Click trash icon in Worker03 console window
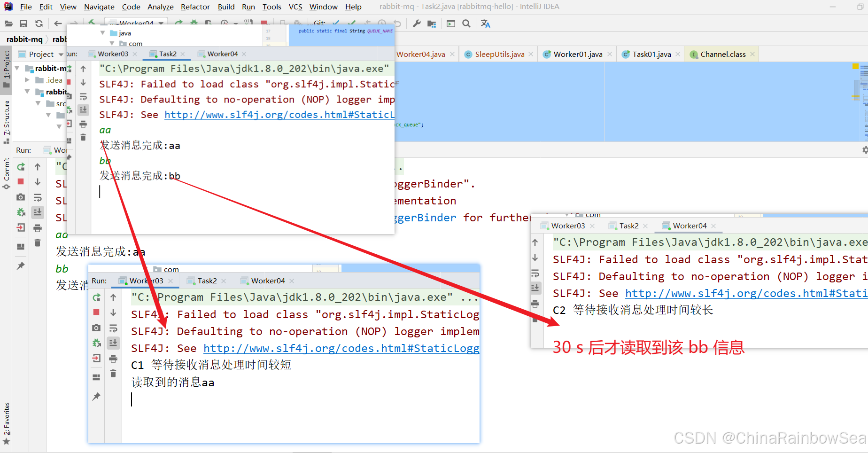Image resolution: width=868 pixels, height=453 pixels. [113, 374]
